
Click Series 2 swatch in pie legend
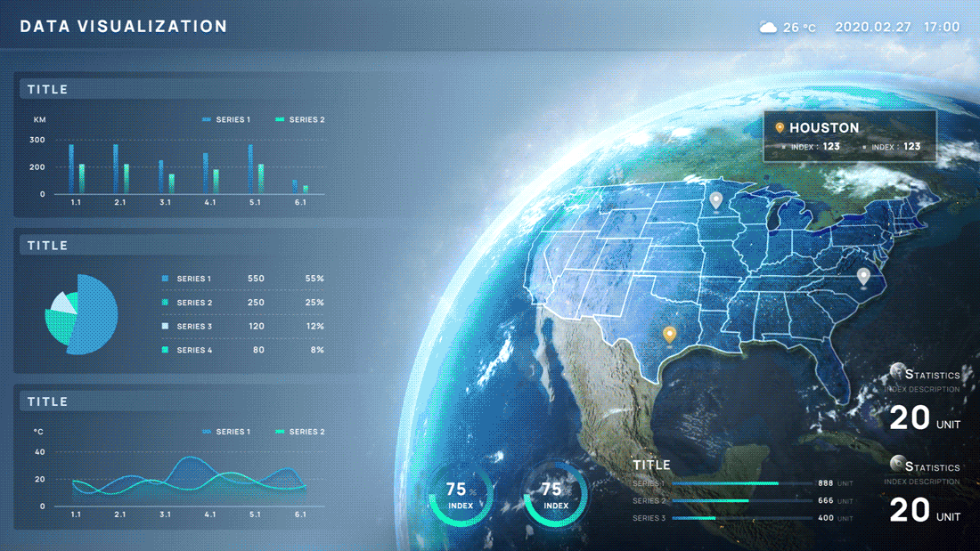click(165, 303)
